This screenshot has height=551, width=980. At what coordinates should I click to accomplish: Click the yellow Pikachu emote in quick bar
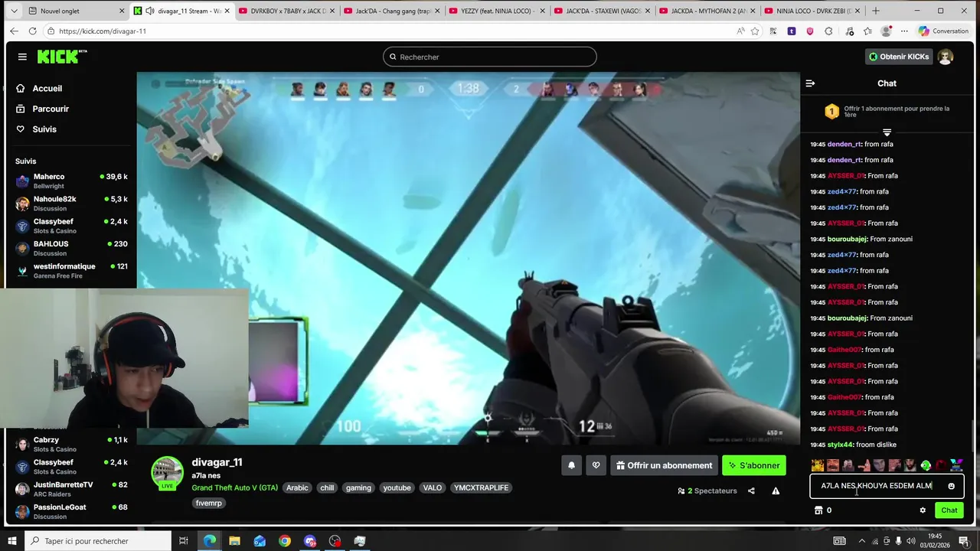click(x=818, y=465)
